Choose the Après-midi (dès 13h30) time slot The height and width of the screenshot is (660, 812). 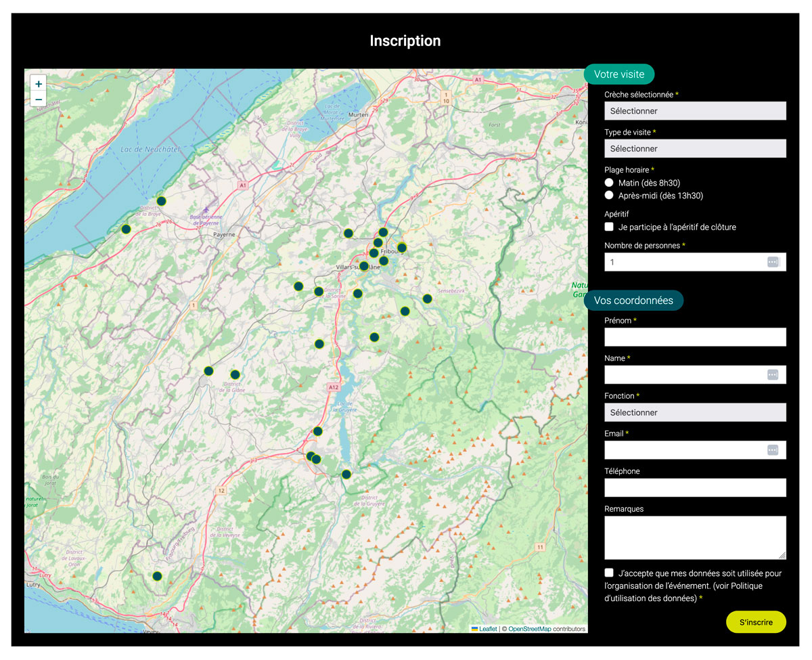[x=609, y=196]
